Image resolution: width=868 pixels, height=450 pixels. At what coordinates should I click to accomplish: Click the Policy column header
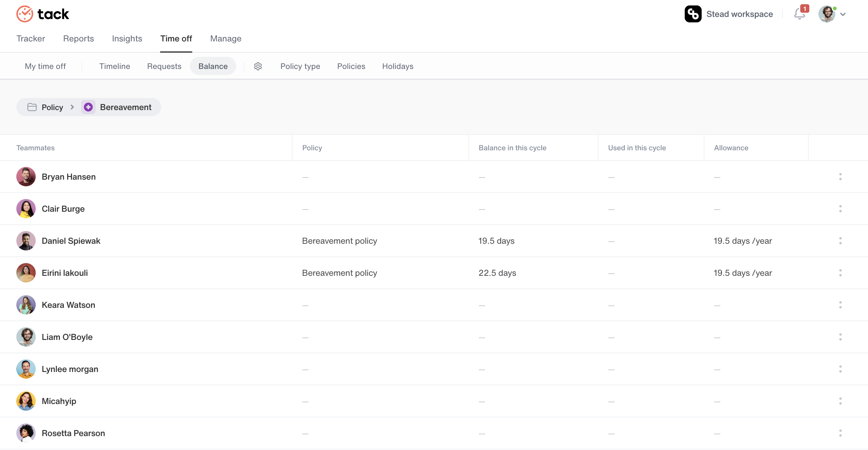pyautogui.click(x=312, y=148)
